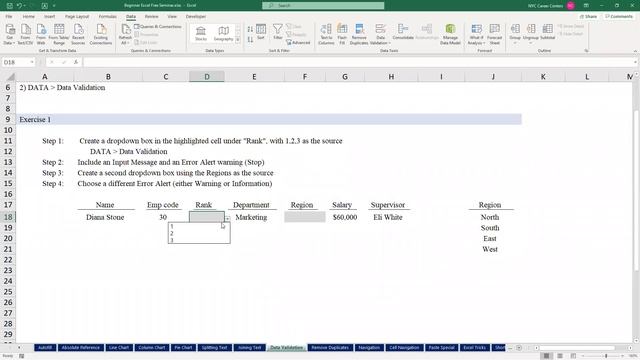The height and width of the screenshot is (360, 640).
Task: Click the Flash Fill icon
Action: [x=342, y=34]
